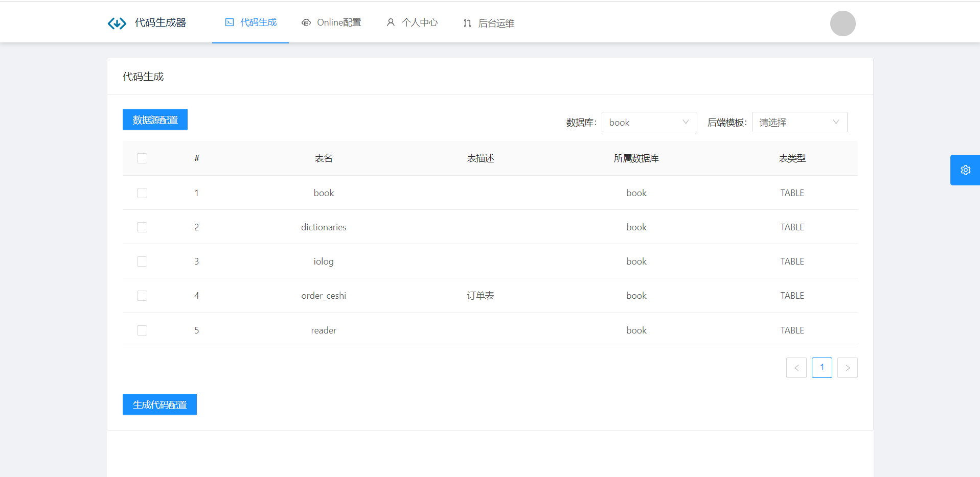
Task: Open the 后台运维 menu item
Action: click(489, 23)
